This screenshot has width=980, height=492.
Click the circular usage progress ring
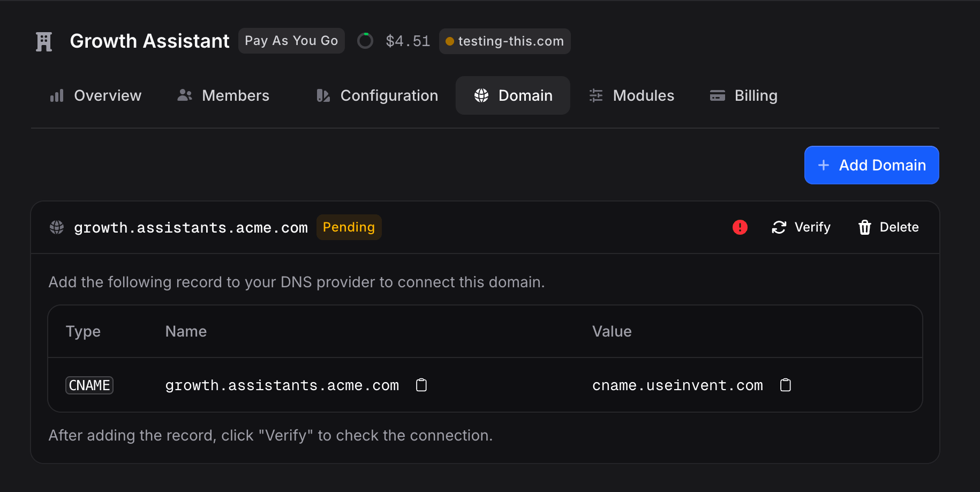pos(365,41)
